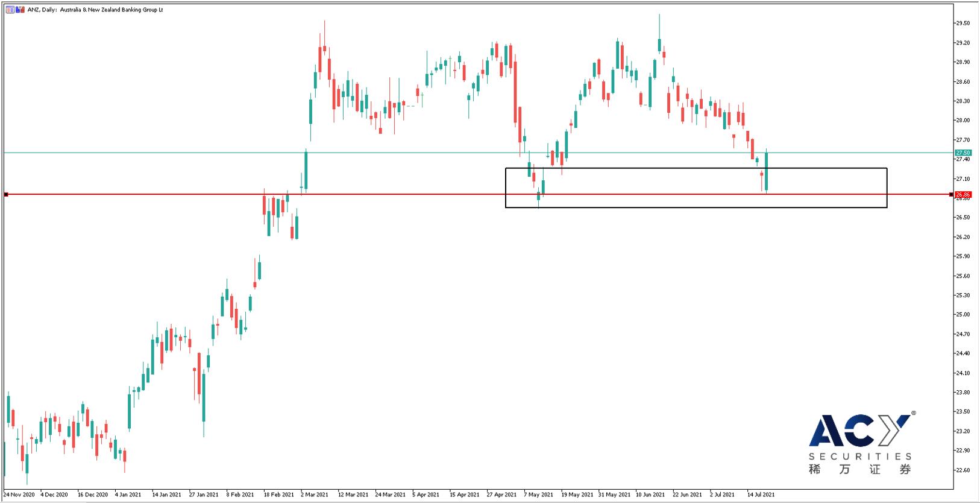Click the 14 Jan 2021 date label

point(166,495)
